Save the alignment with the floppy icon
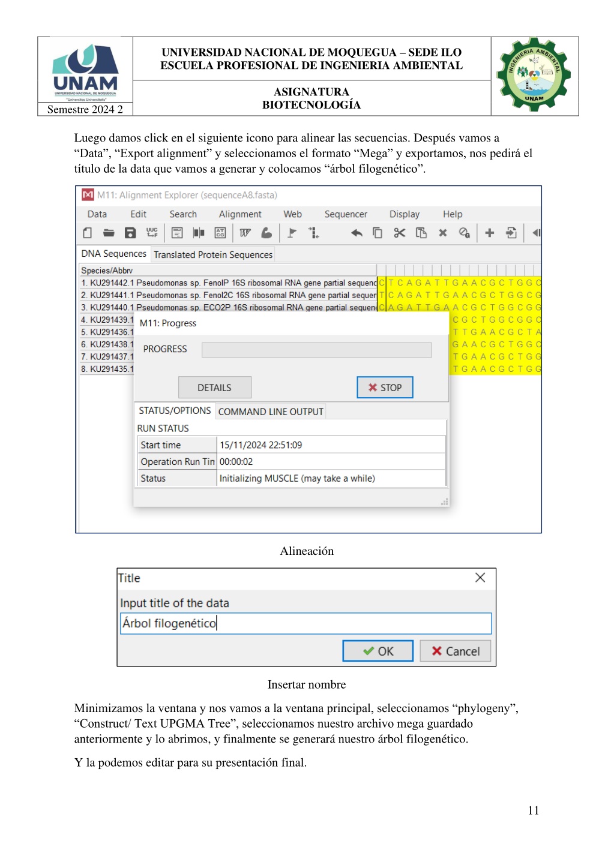 pyautogui.click(x=130, y=233)
